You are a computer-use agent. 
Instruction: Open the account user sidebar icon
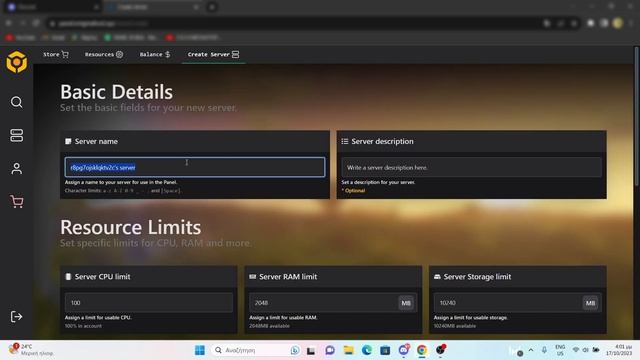click(17, 169)
